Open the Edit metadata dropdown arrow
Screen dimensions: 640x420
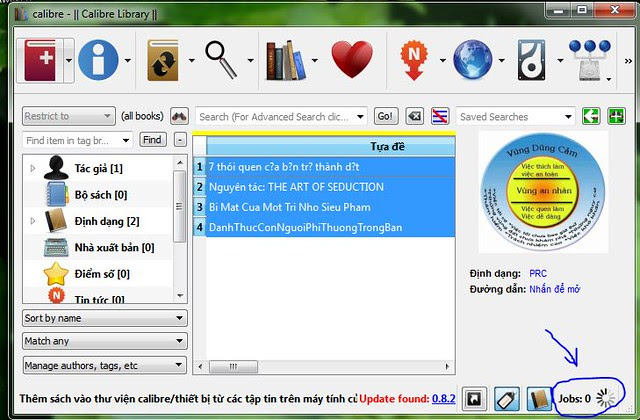(x=128, y=60)
